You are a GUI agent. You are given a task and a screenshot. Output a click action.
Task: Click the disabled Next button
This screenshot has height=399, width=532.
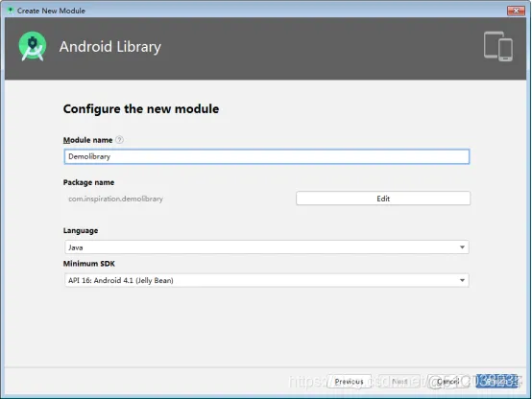click(x=399, y=382)
